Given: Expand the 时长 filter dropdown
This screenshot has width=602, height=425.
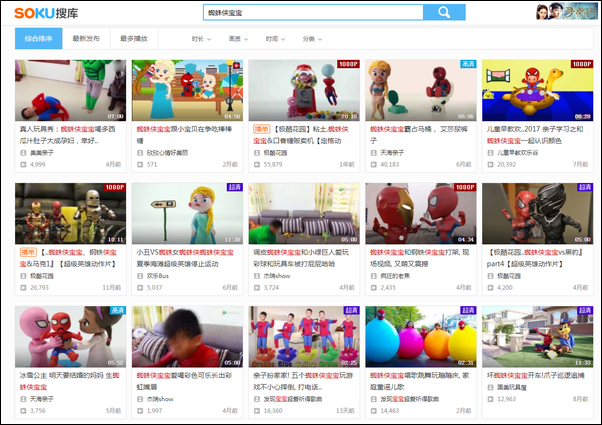Looking at the screenshot, I should coord(202,39).
